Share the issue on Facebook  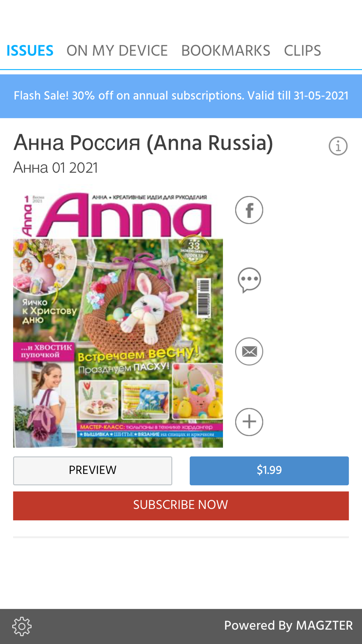pos(249,210)
